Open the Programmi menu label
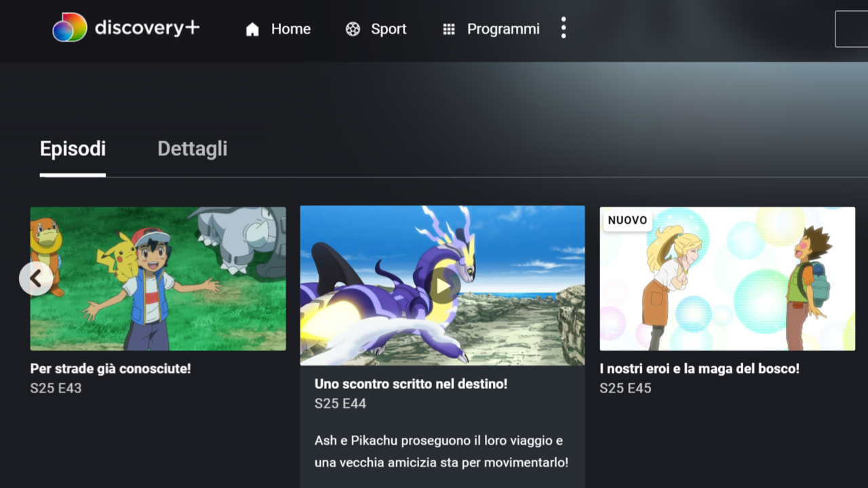 click(x=503, y=29)
